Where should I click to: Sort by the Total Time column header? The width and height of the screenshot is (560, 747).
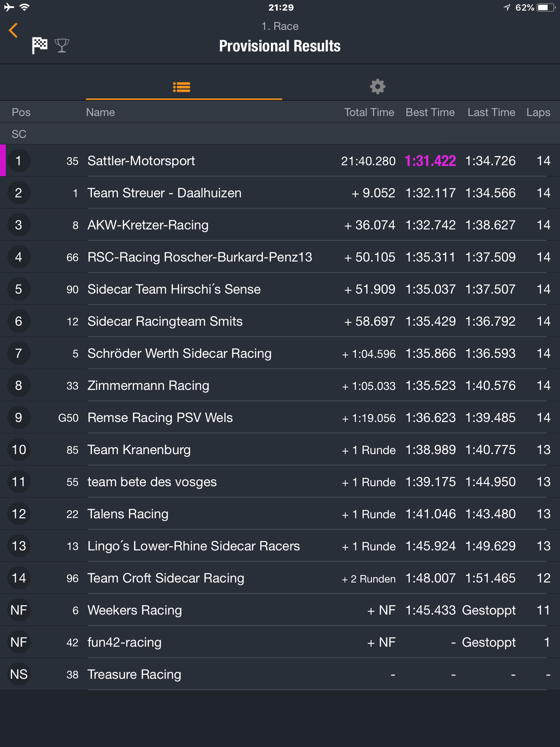coord(369,112)
